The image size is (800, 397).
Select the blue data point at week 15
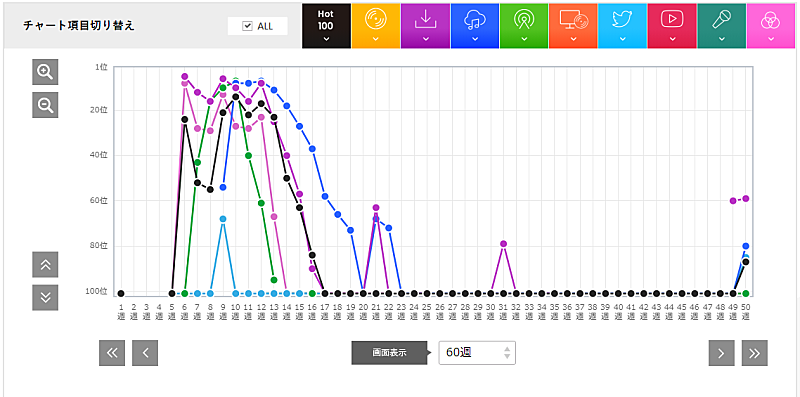pyautogui.click(x=299, y=126)
